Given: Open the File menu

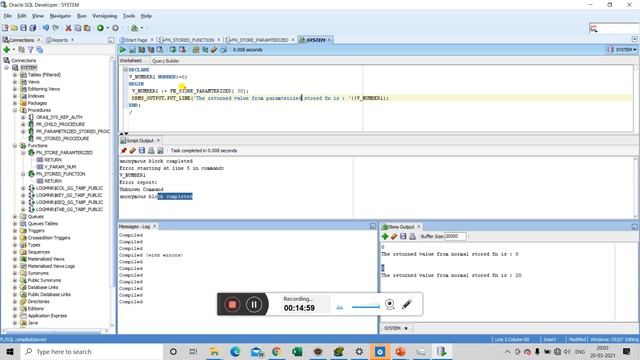Looking at the screenshot, I should click(7, 16).
